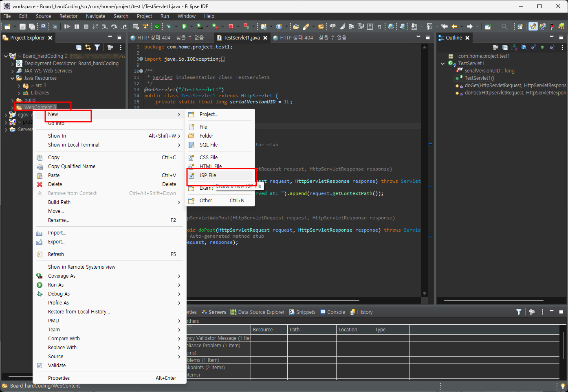Click the Location column header
The image size is (568, 392).
[354, 330]
